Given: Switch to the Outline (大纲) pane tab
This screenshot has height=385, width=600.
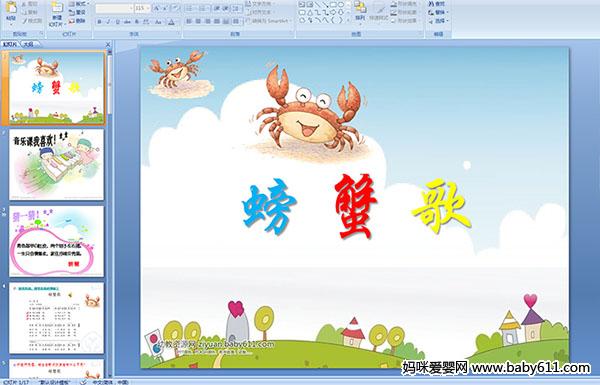Looking at the screenshot, I should [x=28, y=44].
